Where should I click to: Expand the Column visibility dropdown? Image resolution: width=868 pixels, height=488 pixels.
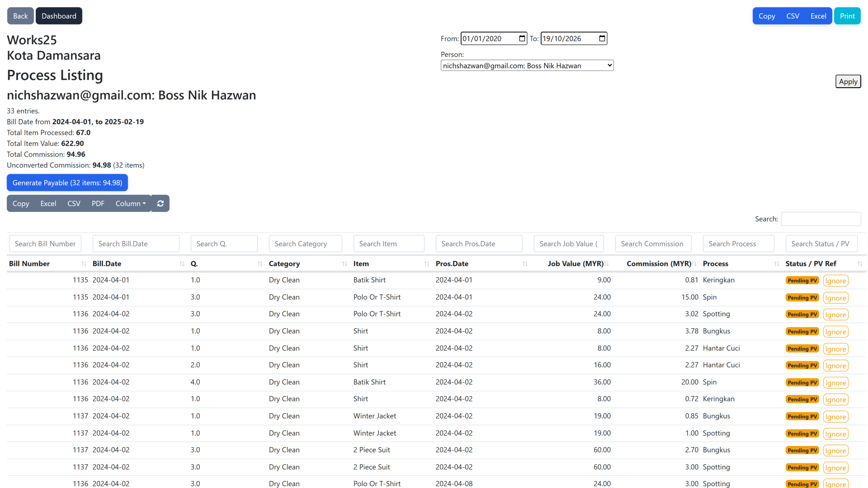pyautogui.click(x=131, y=203)
